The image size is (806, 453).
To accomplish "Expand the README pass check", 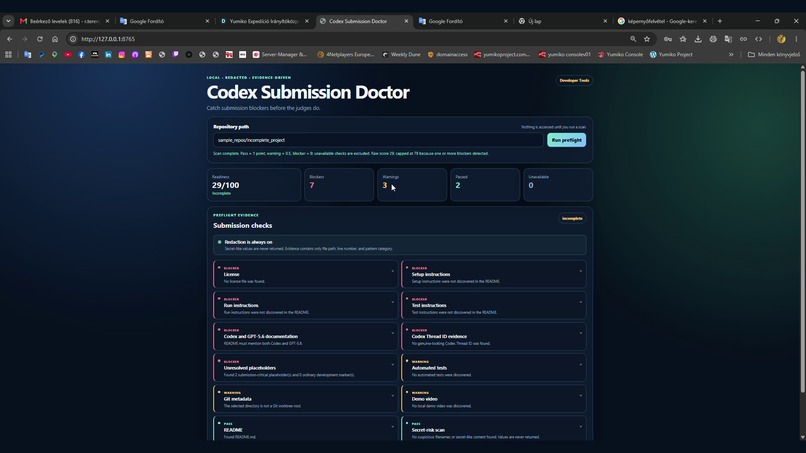I will point(306,429).
